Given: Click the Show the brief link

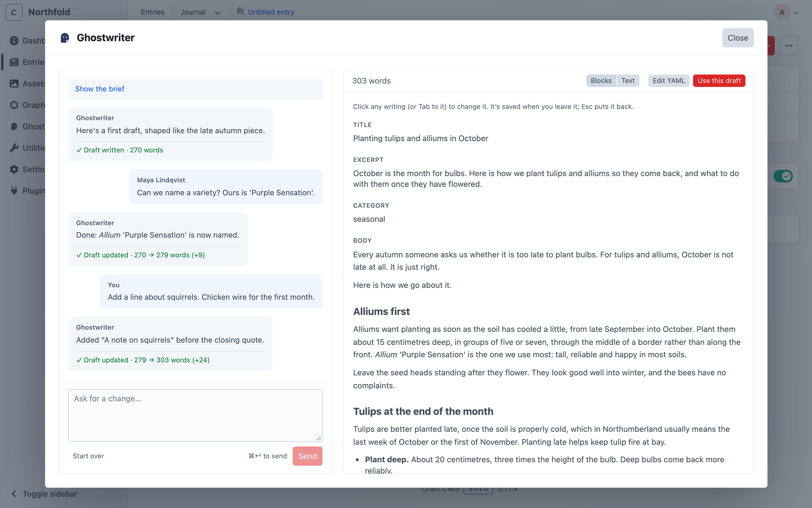Looking at the screenshot, I should point(100,89).
